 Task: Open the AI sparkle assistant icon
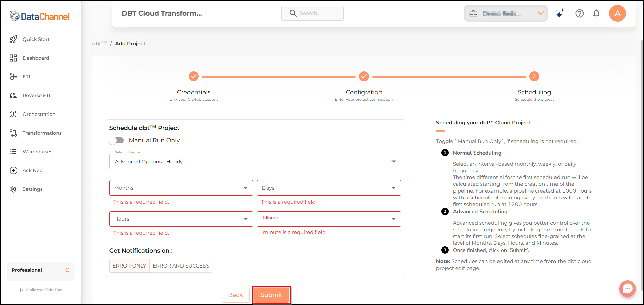point(560,13)
